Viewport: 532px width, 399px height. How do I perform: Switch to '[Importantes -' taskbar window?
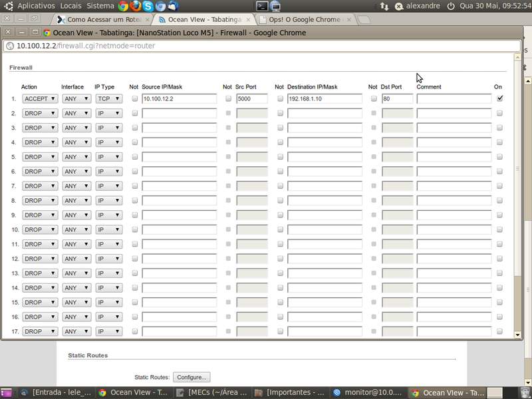[291, 392]
